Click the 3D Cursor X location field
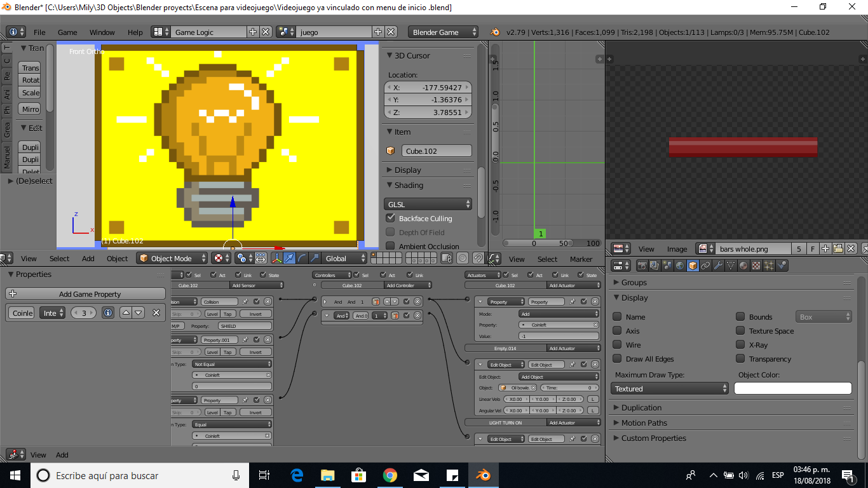Screen dimensions: 868x488 point(428,87)
